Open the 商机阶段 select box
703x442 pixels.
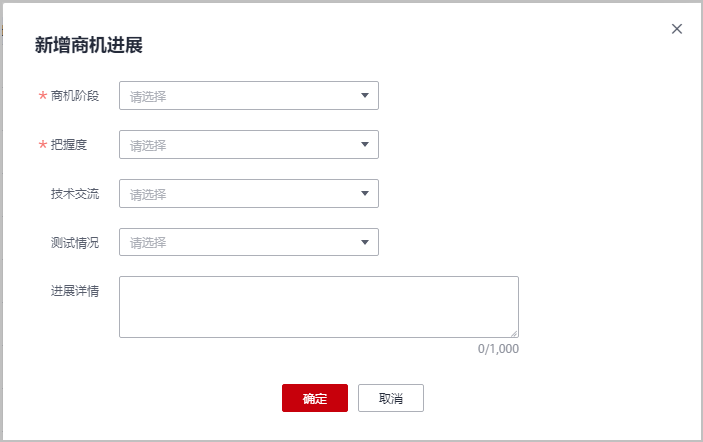point(240,96)
